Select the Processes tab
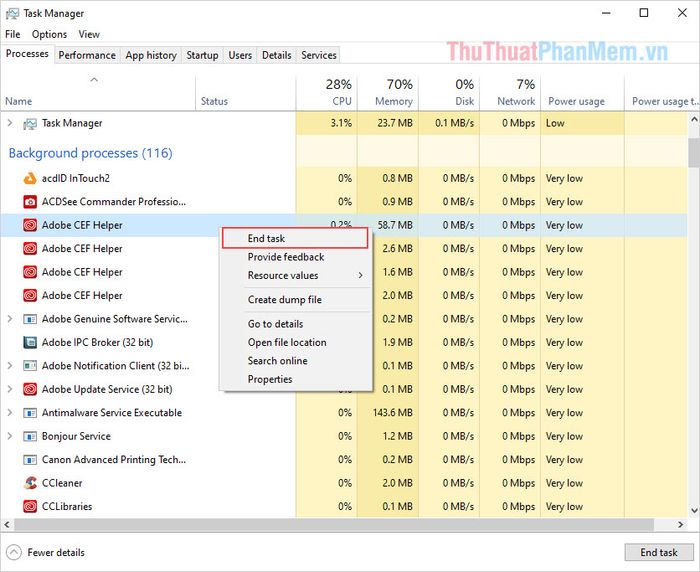Viewport: 700px width, 572px height. [x=27, y=54]
